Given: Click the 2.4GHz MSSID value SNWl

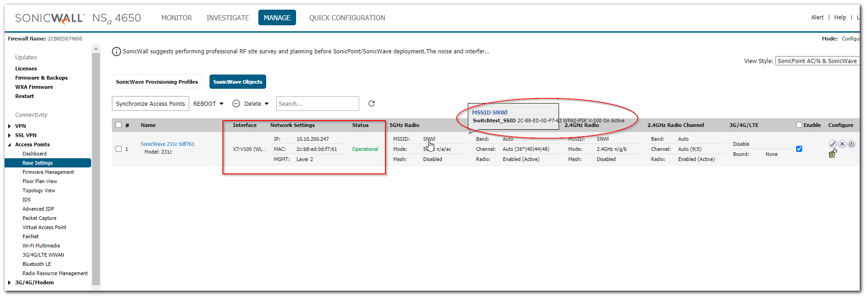Looking at the screenshot, I should (x=603, y=139).
